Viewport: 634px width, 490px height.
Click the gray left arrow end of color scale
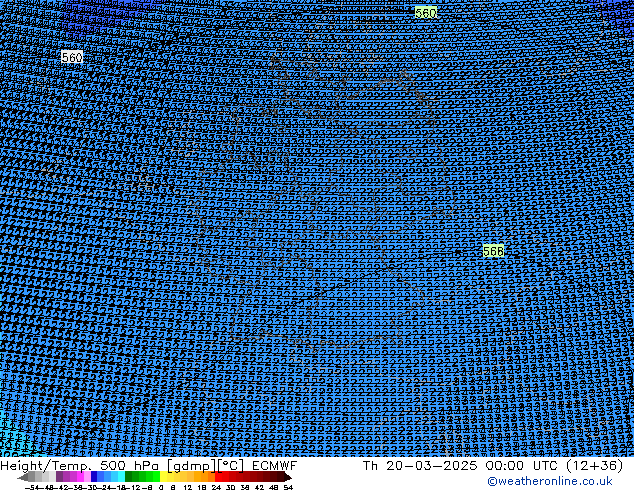click(x=23, y=476)
